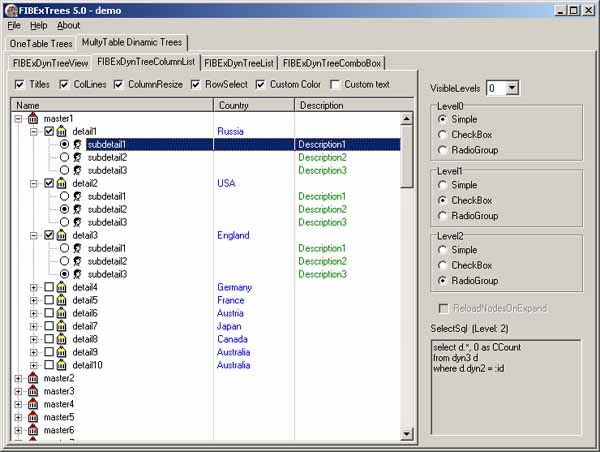Screen dimensions: 600x452
Task: Click the red building icon beside master6
Action: coord(33,431)
